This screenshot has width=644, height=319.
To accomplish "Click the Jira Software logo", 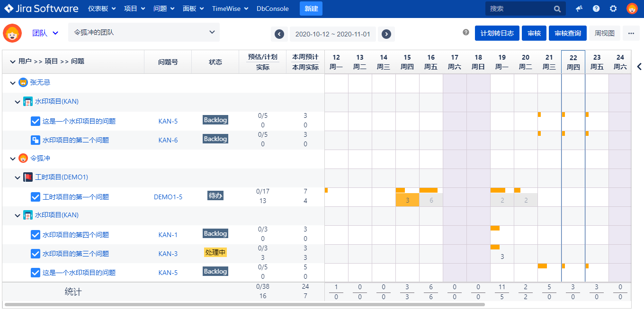I will 41,9.
